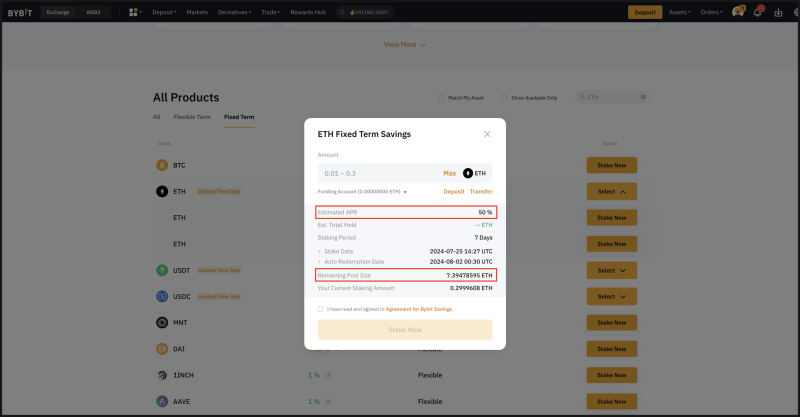This screenshot has width=800, height=417.
Task: Open the notifications bell icon
Action: (x=758, y=12)
